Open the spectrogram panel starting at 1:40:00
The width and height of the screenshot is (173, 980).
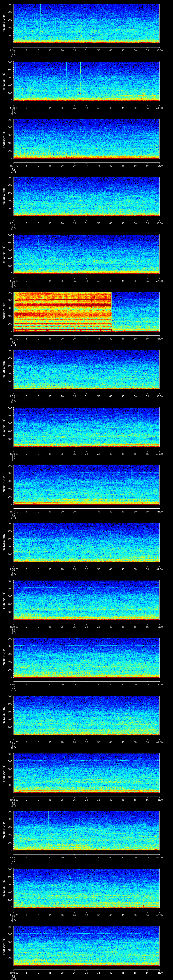[x=87, y=658]
